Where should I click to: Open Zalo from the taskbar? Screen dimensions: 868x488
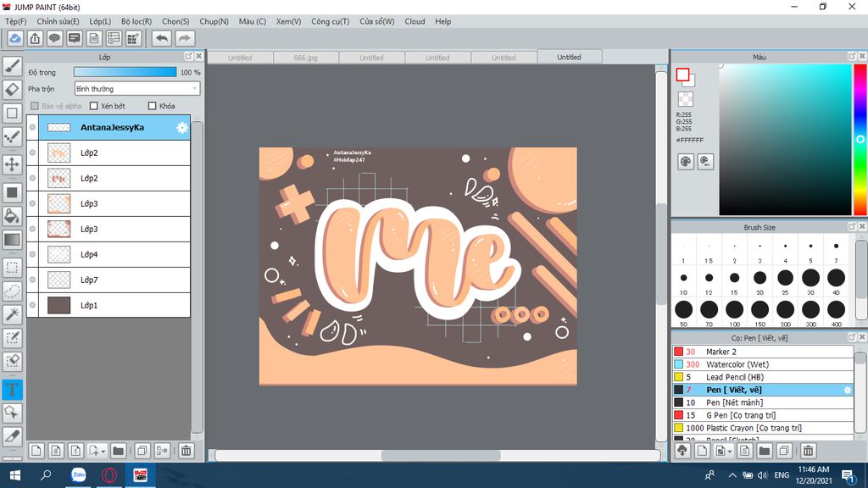pos(79,475)
